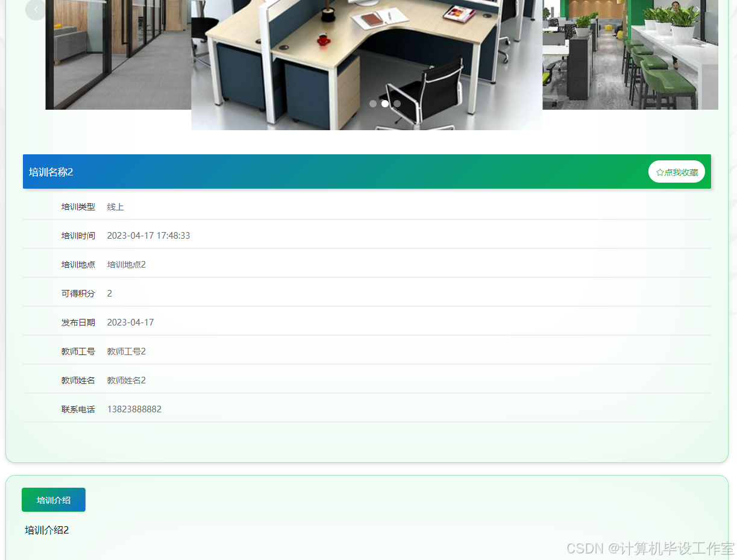The width and height of the screenshot is (737, 560).
Task: Click the phone number 13823888882
Action: point(134,409)
